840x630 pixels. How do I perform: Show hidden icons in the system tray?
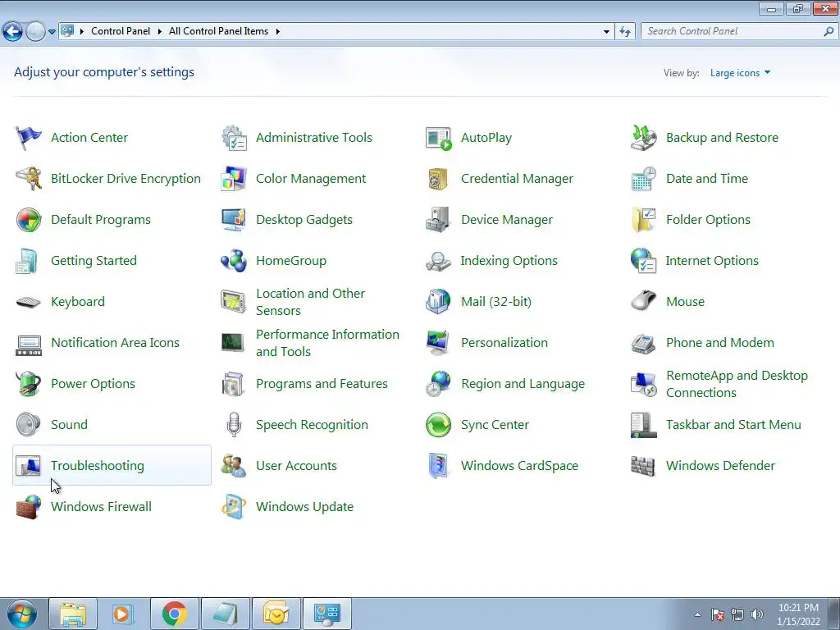click(697, 614)
